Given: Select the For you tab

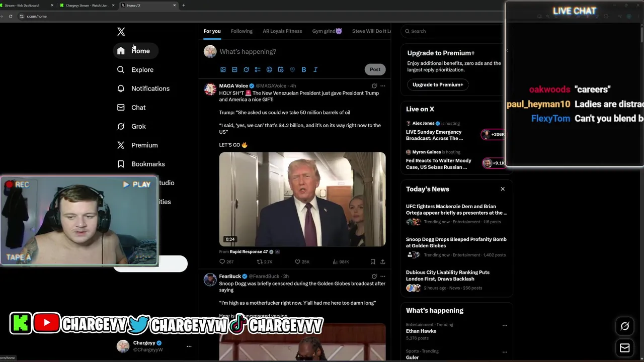Looking at the screenshot, I should click(x=212, y=31).
